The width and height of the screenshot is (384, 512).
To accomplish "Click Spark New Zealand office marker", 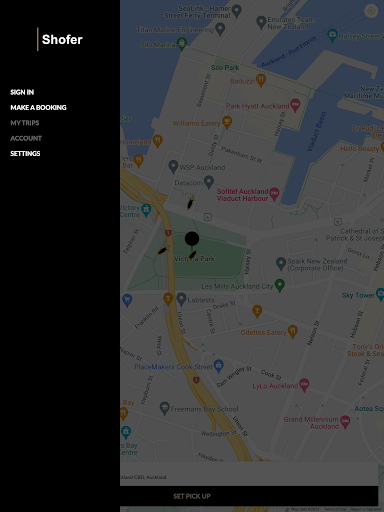I will 281,263.
